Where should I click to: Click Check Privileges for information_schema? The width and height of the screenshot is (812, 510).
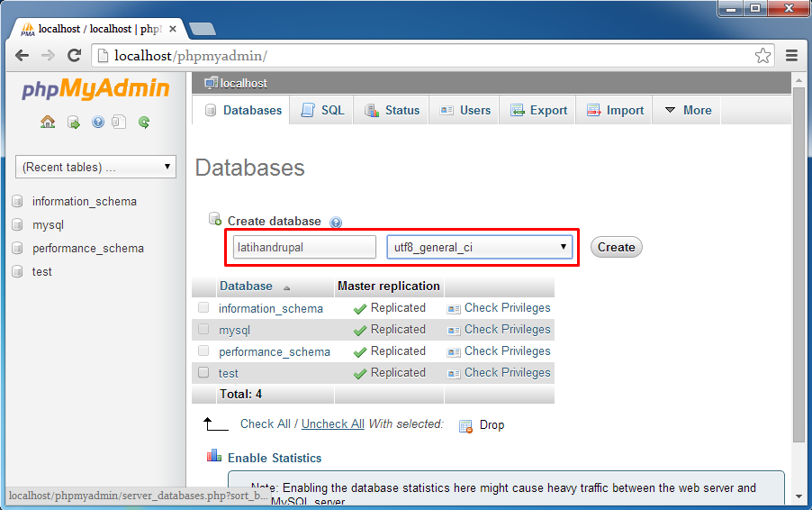(x=508, y=308)
